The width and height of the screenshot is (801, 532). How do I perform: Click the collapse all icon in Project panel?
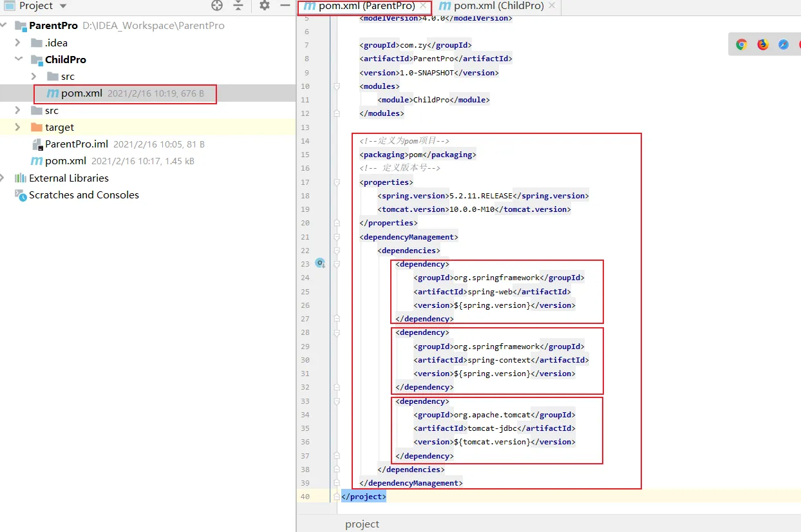(x=238, y=6)
